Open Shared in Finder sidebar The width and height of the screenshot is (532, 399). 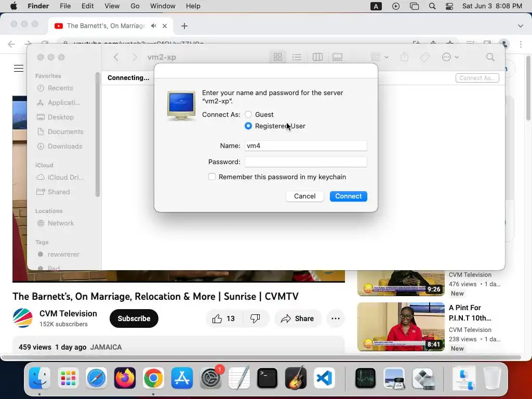click(x=58, y=192)
